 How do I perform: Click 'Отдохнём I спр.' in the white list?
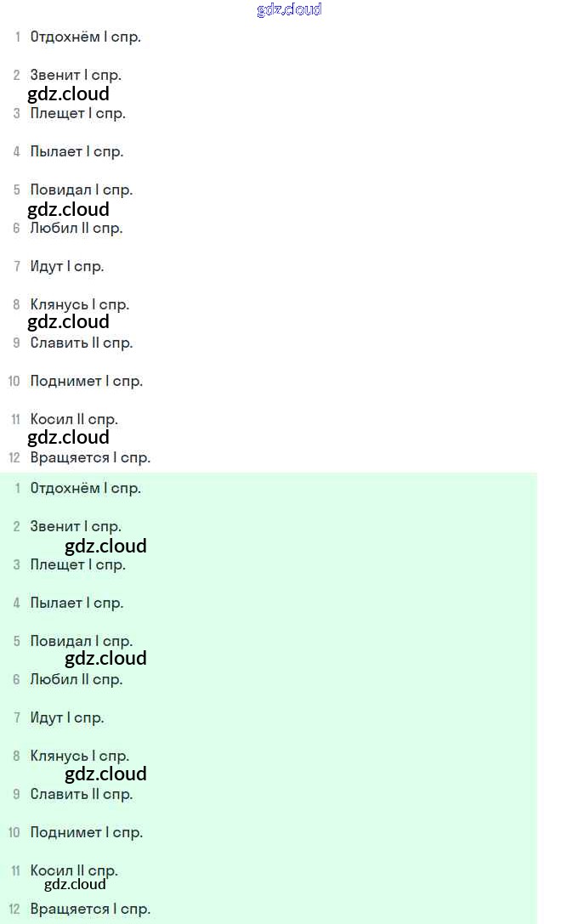(85, 37)
